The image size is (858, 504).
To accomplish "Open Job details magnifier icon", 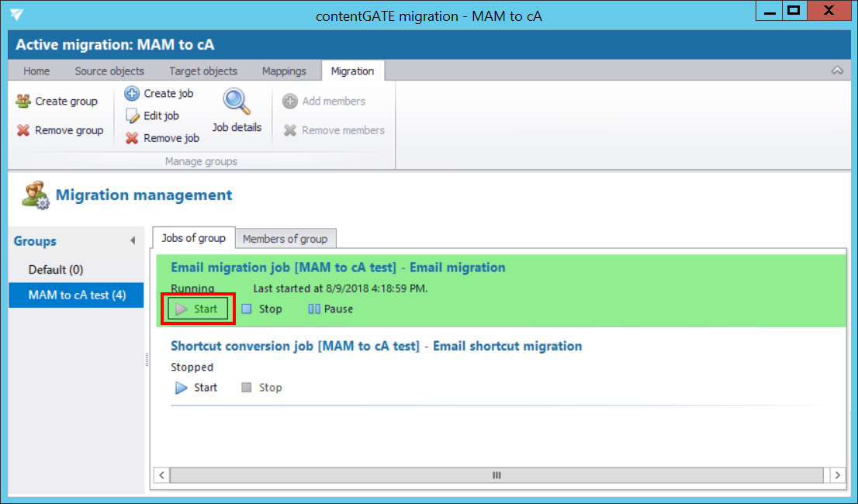I will [237, 101].
